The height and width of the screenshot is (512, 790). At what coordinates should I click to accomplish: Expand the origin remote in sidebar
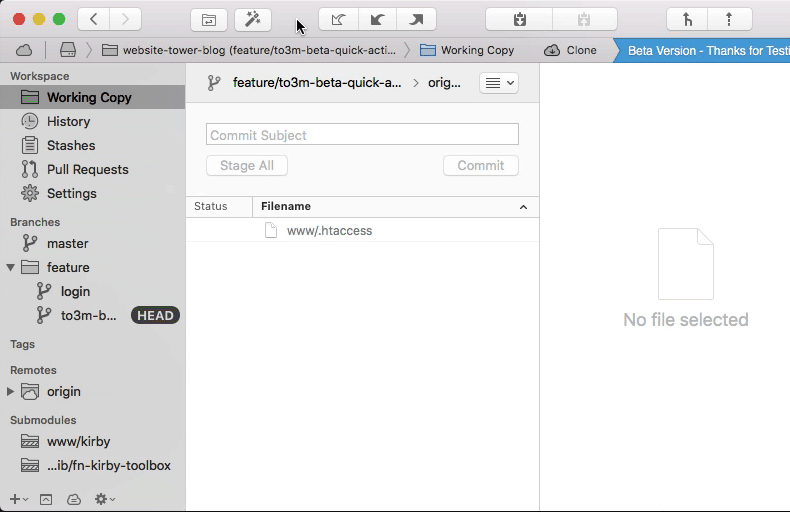pos(11,392)
